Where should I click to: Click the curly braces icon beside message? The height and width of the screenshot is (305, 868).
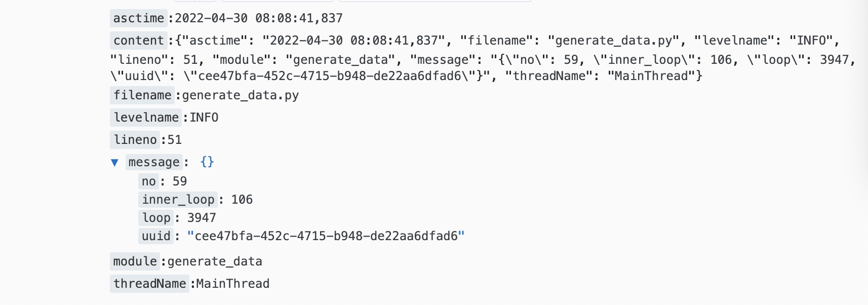[207, 162]
